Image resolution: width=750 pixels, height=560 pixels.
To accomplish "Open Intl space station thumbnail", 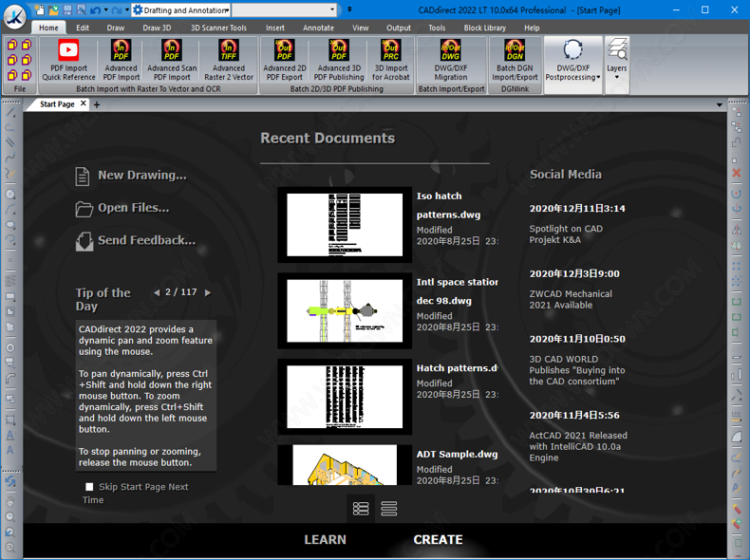I will pos(345,310).
